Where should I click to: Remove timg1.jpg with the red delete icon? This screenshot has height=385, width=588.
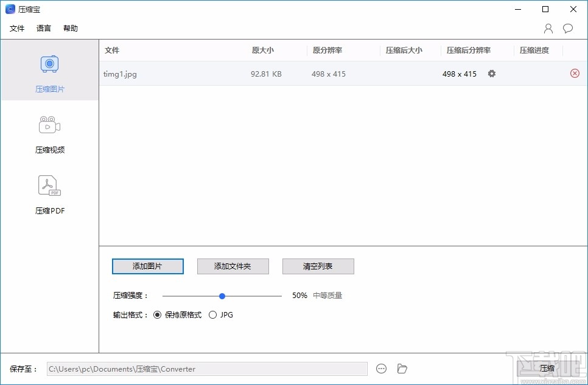tap(574, 73)
